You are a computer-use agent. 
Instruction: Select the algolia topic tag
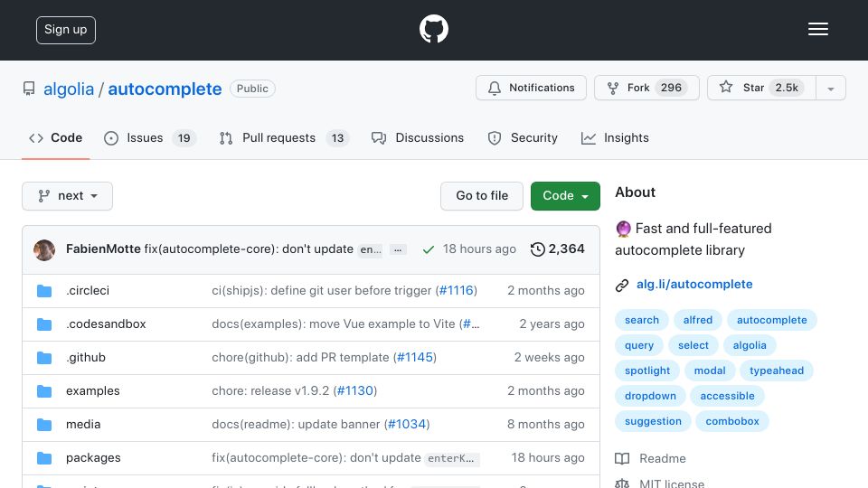750,345
